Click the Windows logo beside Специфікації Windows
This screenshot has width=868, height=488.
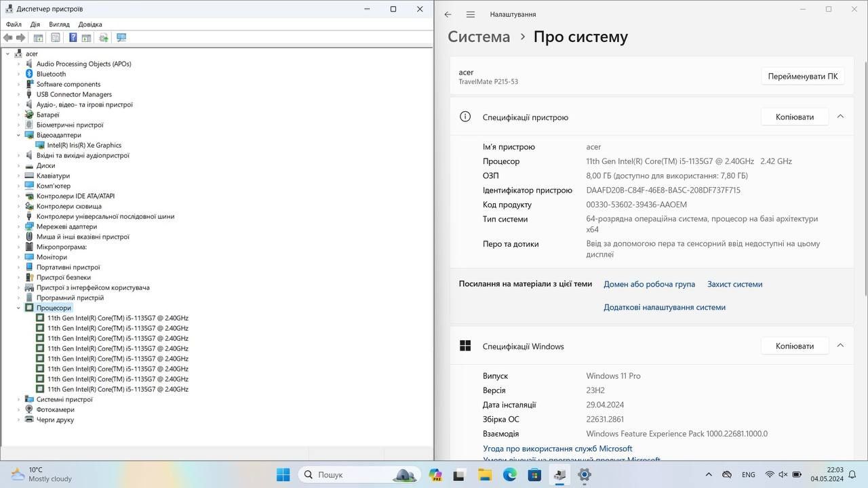(465, 346)
